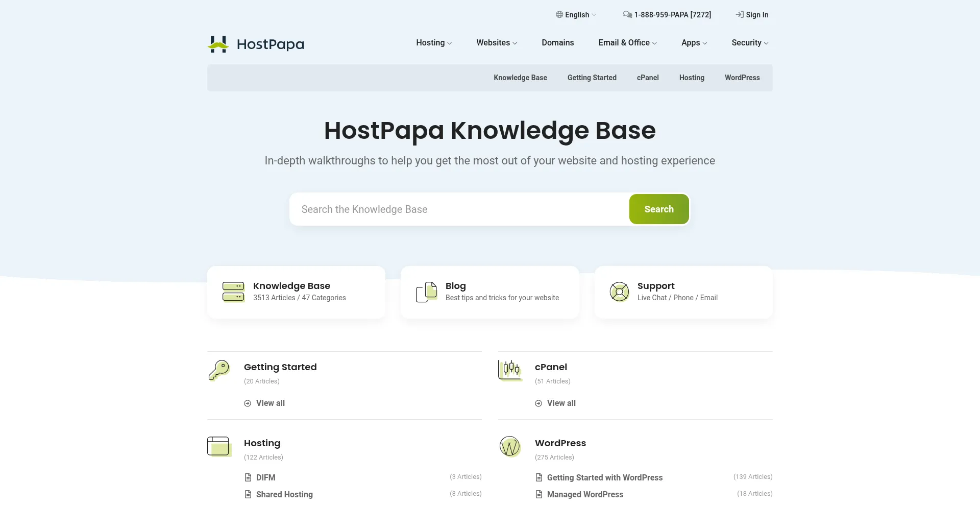Click inside the Knowledge Base search field
Screen dimensions: 980x507
pos(458,209)
